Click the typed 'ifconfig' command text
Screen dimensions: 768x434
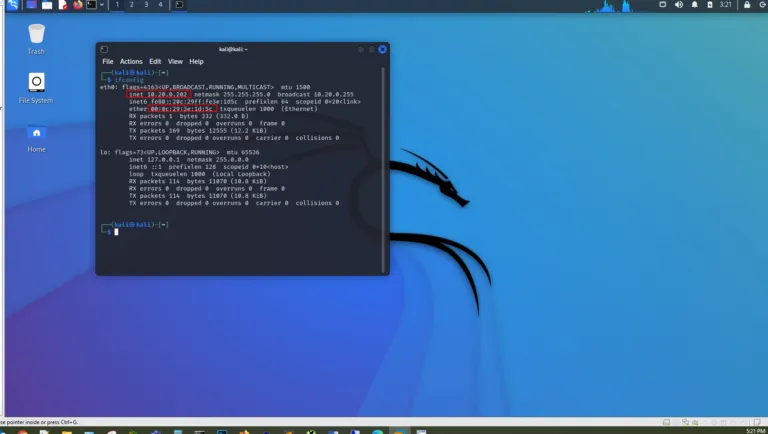129,80
